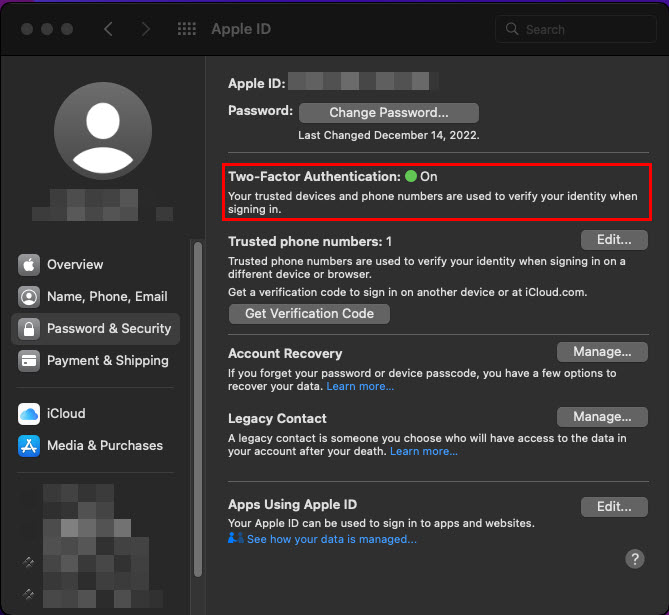
Task: Click the credit card Payment icon
Action: [x=29, y=361]
